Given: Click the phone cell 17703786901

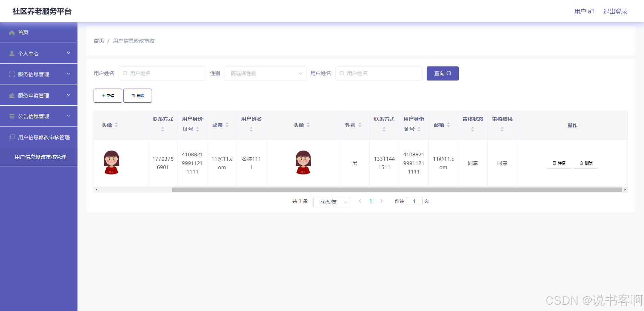Looking at the screenshot, I should (163, 163).
